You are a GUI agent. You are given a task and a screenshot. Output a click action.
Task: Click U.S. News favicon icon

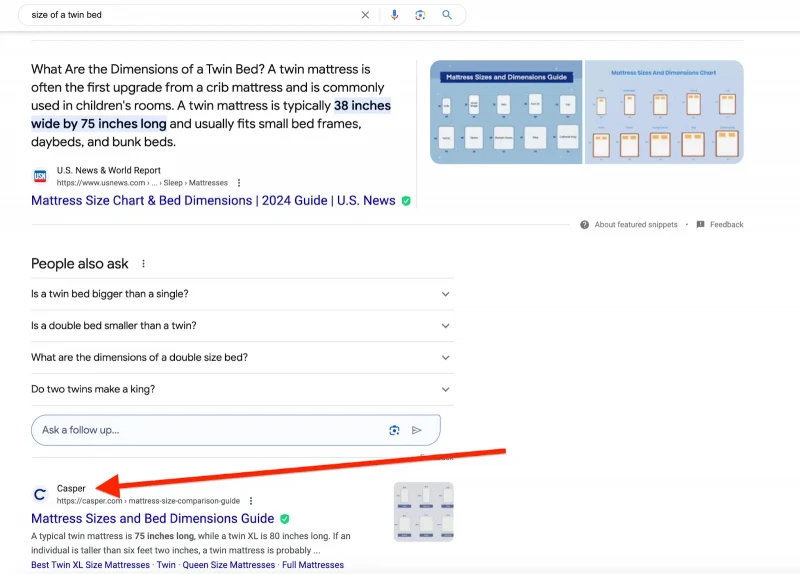40,176
